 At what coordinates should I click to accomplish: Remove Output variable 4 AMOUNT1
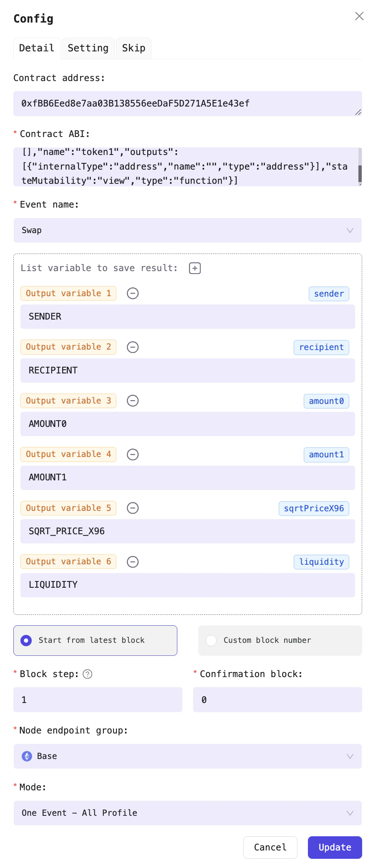tap(133, 454)
